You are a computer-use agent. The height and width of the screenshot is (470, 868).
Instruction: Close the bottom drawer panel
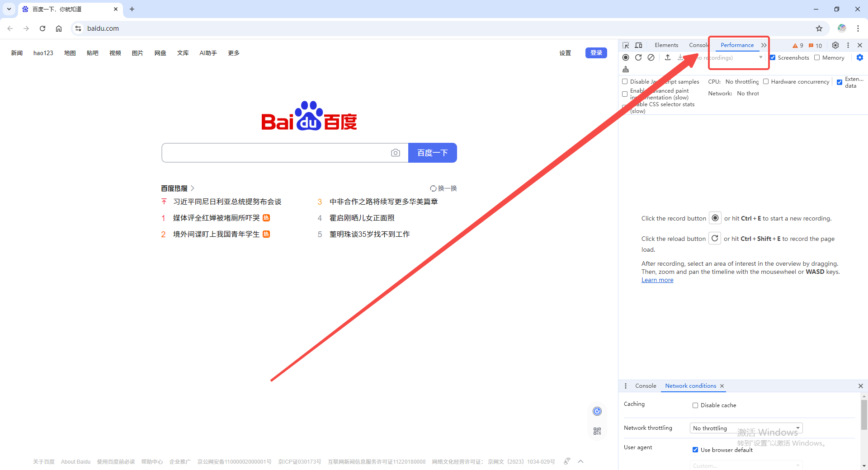point(860,386)
